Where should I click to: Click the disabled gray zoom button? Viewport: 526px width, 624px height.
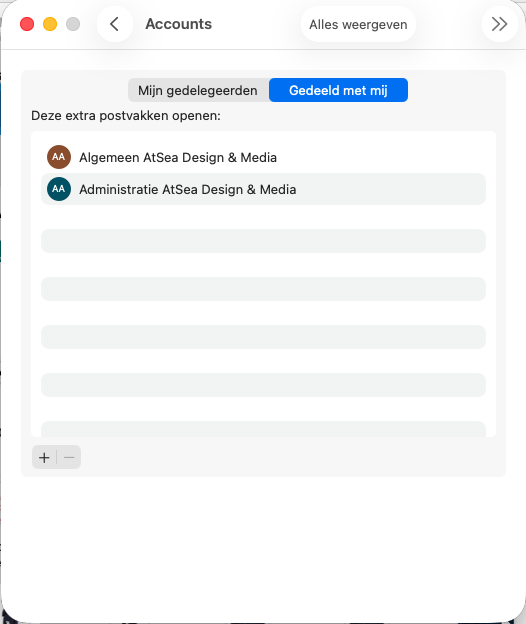(73, 24)
